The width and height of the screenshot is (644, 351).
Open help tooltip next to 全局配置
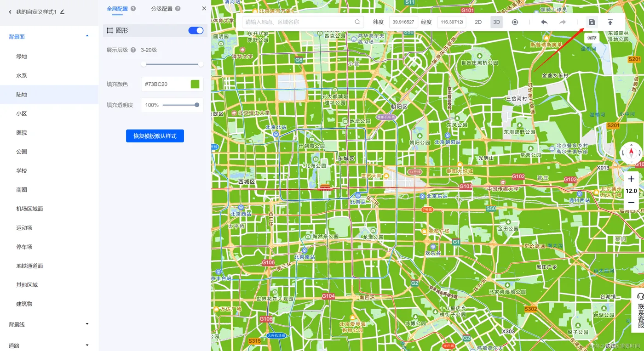(x=133, y=9)
